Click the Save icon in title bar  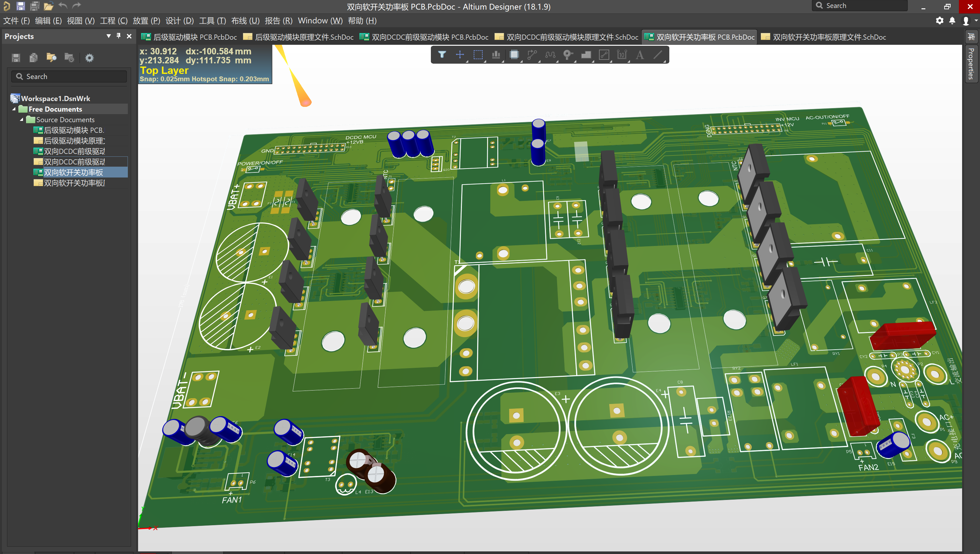pos(20,6)
